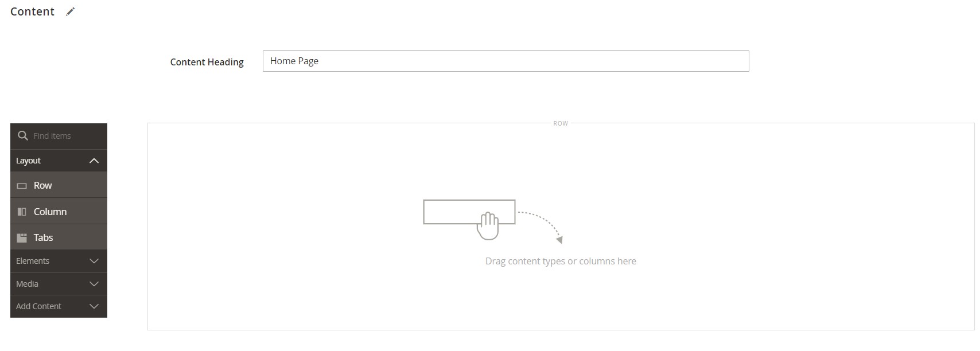
Task: Click the Tabs folder icon
Action: [x=22, y=238]
